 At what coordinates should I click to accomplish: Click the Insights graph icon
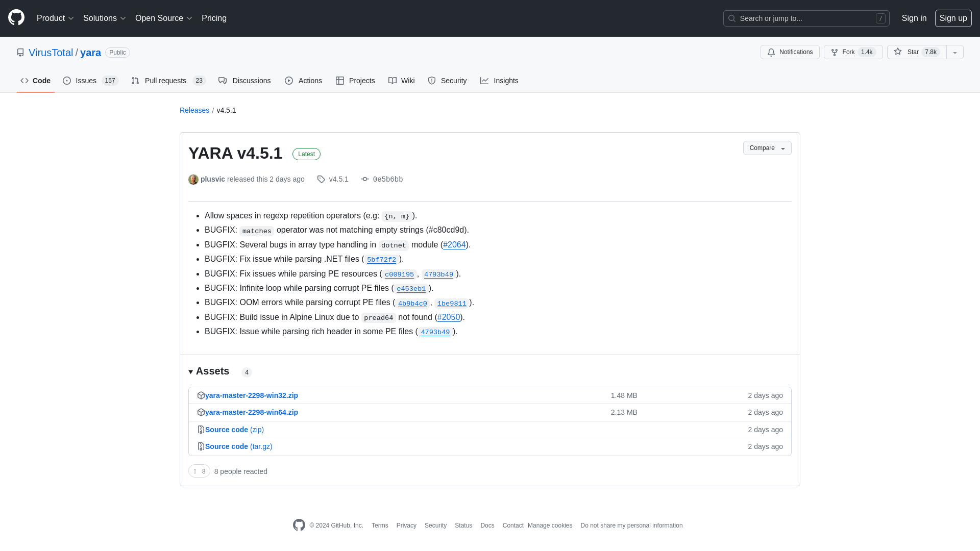click(x=484, y=80)
